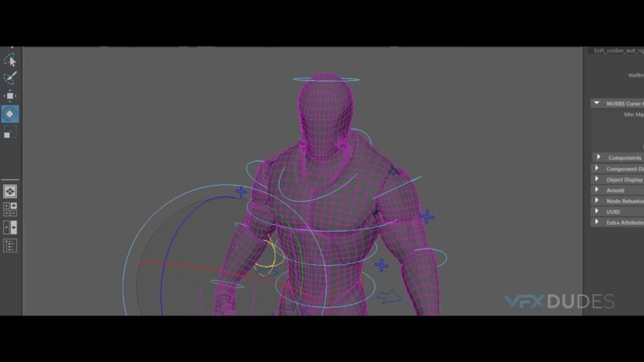Image resolution: width=644 pixels, height=362 pixels.
Task: Switch to two-pane side-by-side layout
Action: tap(10, 228)
